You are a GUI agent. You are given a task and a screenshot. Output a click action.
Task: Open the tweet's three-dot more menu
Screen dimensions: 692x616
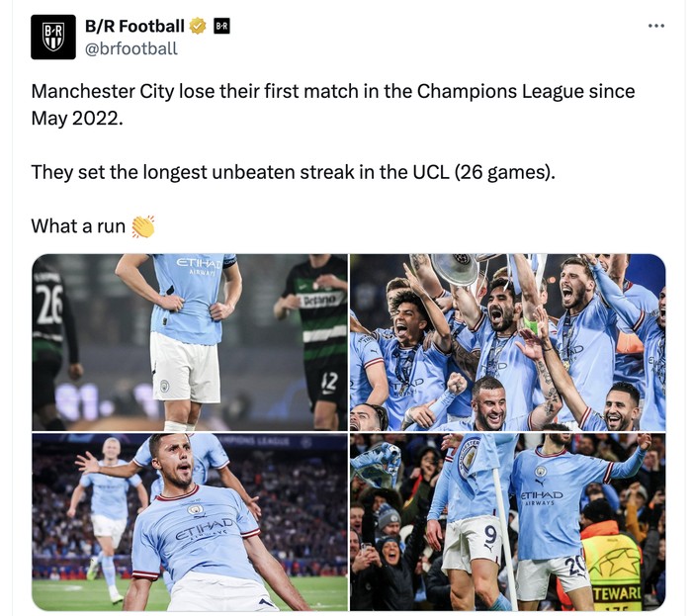point(656,26)
